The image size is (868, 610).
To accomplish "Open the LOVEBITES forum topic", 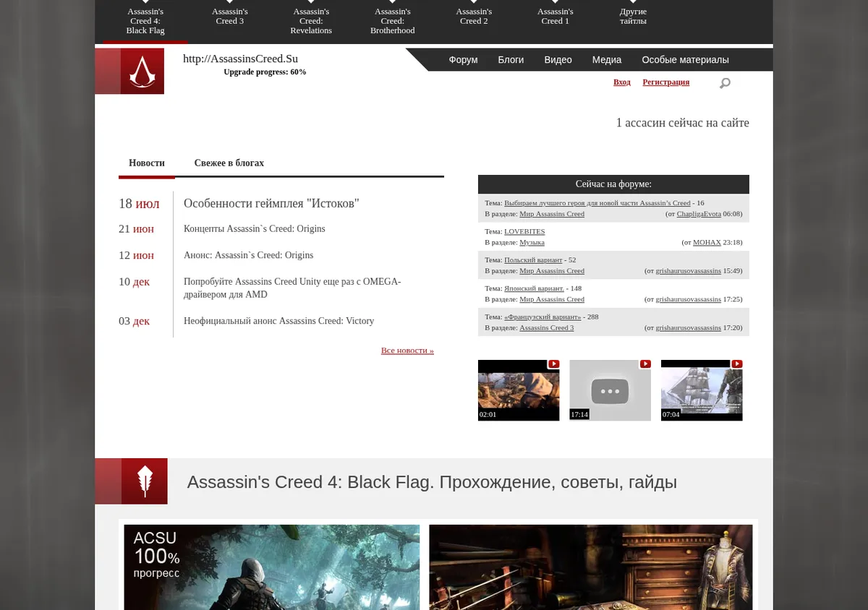I will click(524, 231).
